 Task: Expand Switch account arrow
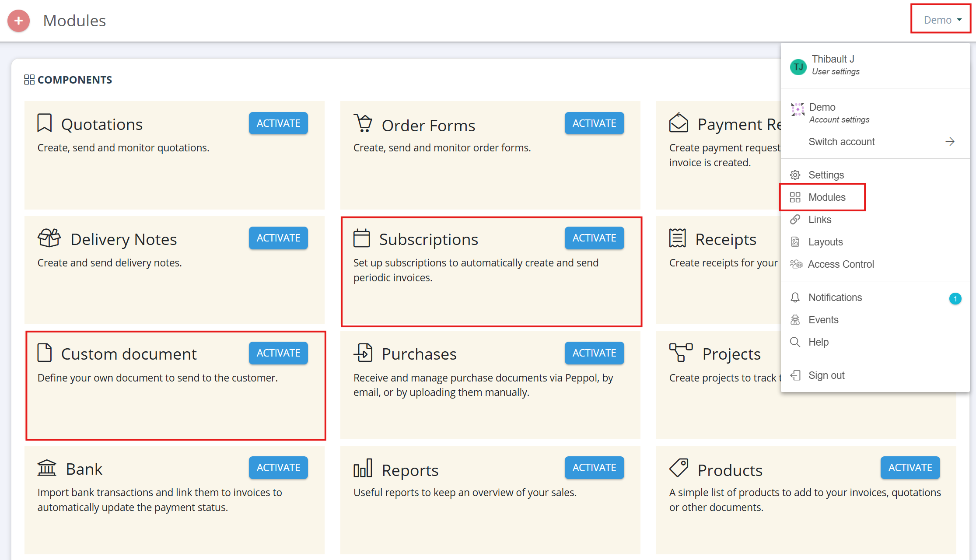pyautogui.click(x=950, y=141)
